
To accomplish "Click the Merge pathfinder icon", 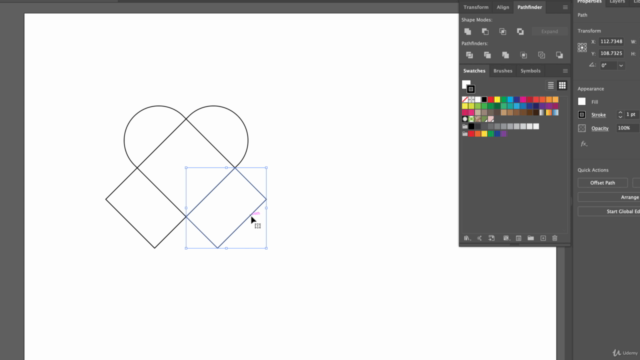I will click(505, 55).
